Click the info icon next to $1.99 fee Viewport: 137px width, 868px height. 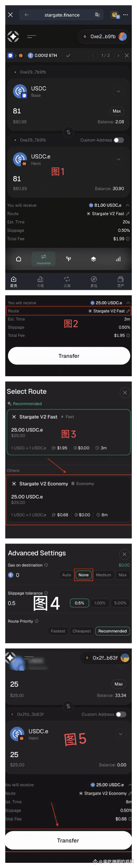click(x=128, y=239)
